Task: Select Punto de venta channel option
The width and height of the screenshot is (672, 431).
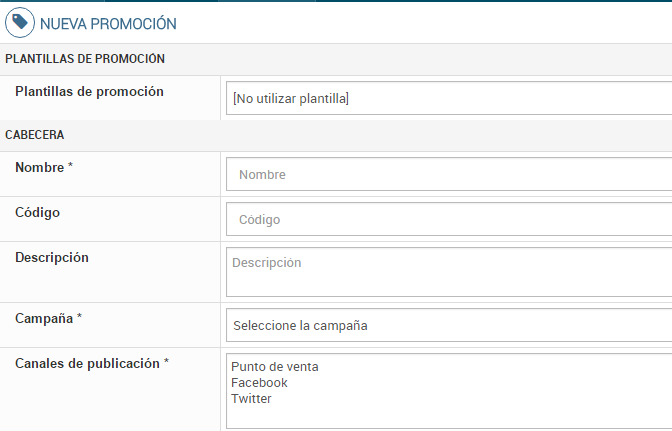Action: 275,367
